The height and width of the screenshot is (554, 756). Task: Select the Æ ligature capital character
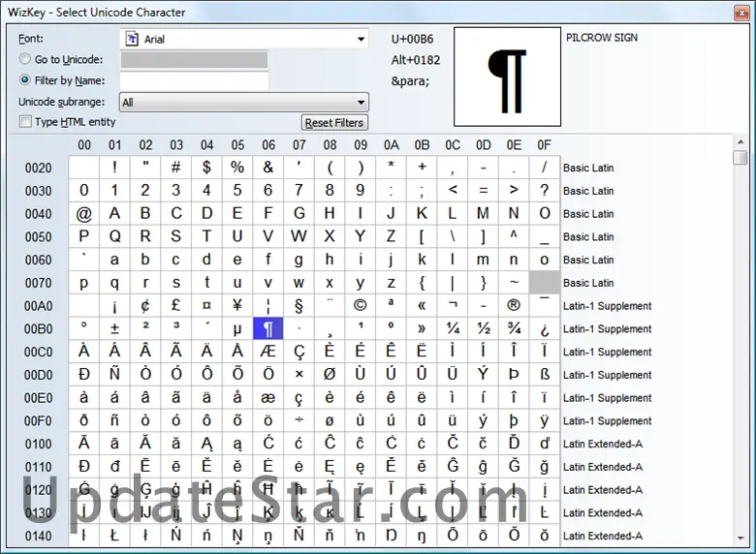point(268,352)
